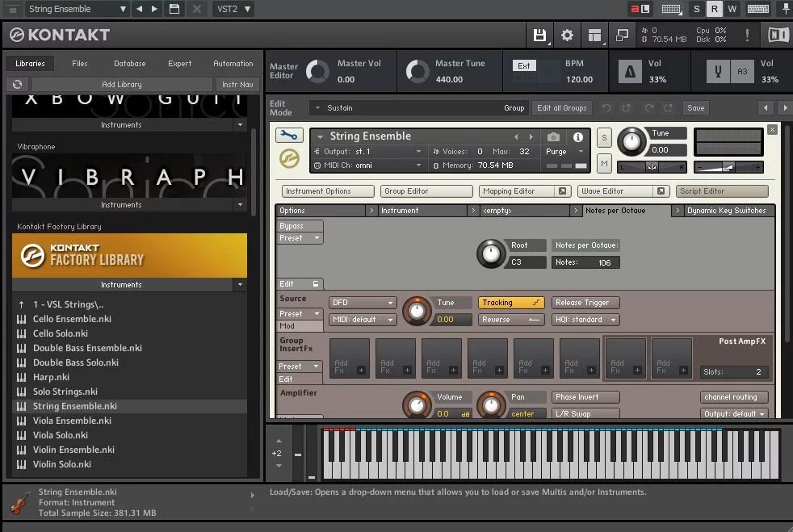This screenshot has width=793, height=532.
Task: Click the Load/Save floppy disk icon
Action: point(539,35)
